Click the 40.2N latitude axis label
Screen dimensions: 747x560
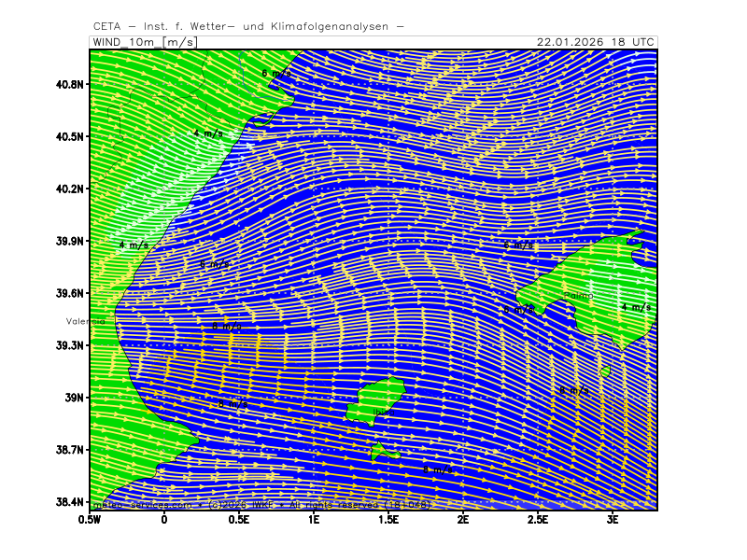[70, 189]
